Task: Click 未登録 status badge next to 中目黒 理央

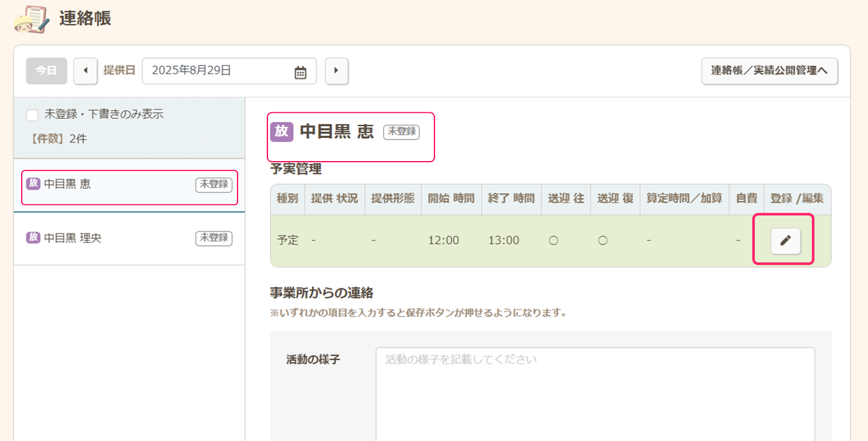Action: [x=214, y=238]
